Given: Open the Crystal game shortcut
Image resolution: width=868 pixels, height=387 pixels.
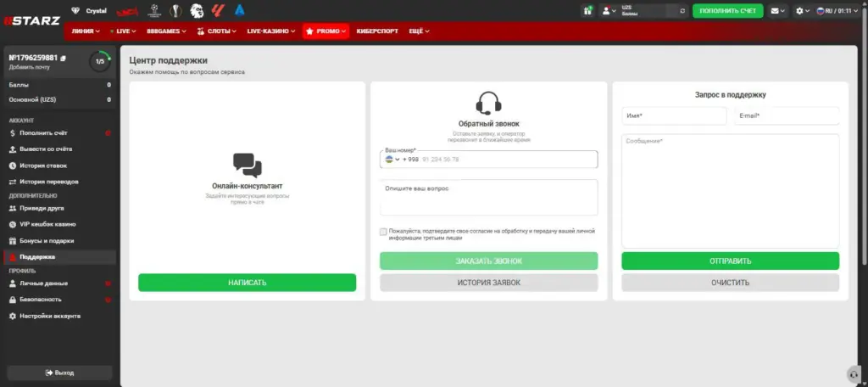Looking at the screenshot, I should 89,10.
